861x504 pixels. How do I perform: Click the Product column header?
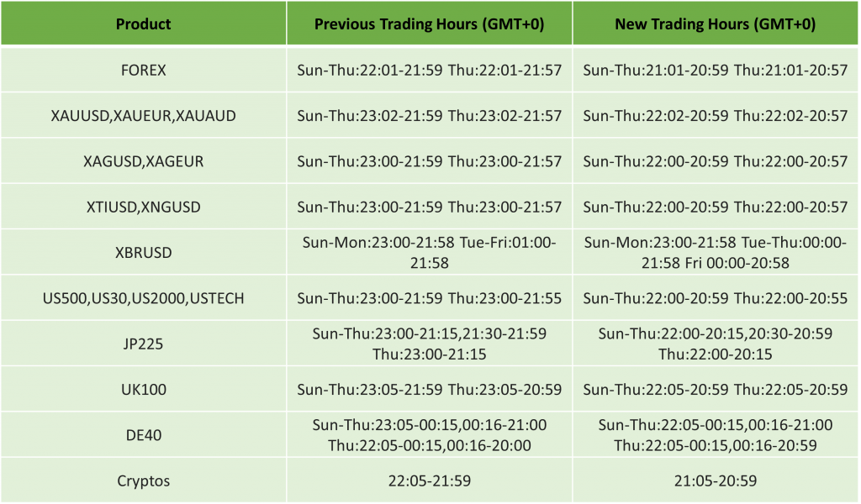coord(143,24)
